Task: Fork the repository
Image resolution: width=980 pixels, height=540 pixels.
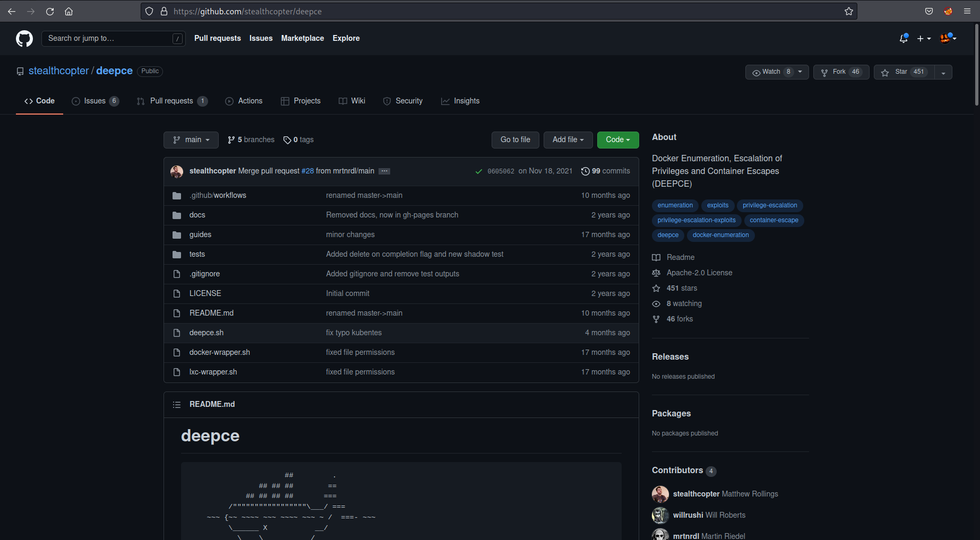Action: point(841,72)
